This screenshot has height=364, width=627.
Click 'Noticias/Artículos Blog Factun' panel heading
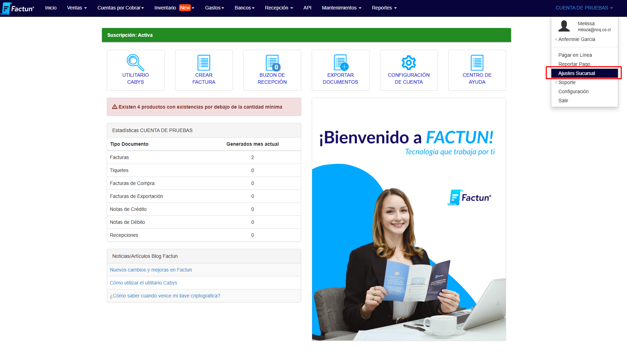204,256
